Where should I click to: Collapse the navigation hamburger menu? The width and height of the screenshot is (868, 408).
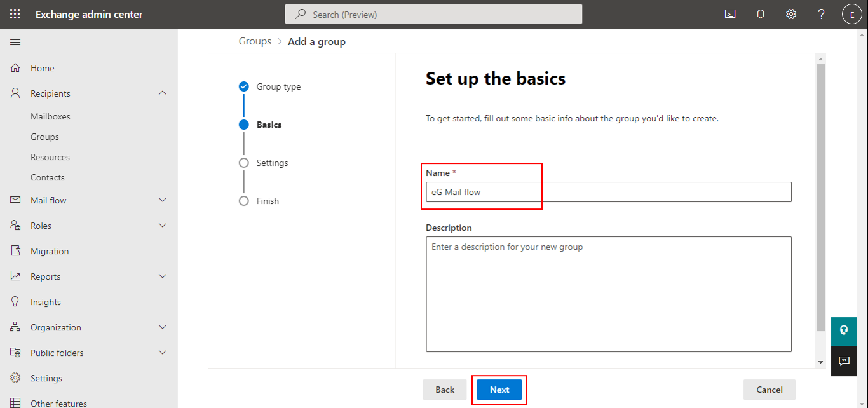[15, 42]
